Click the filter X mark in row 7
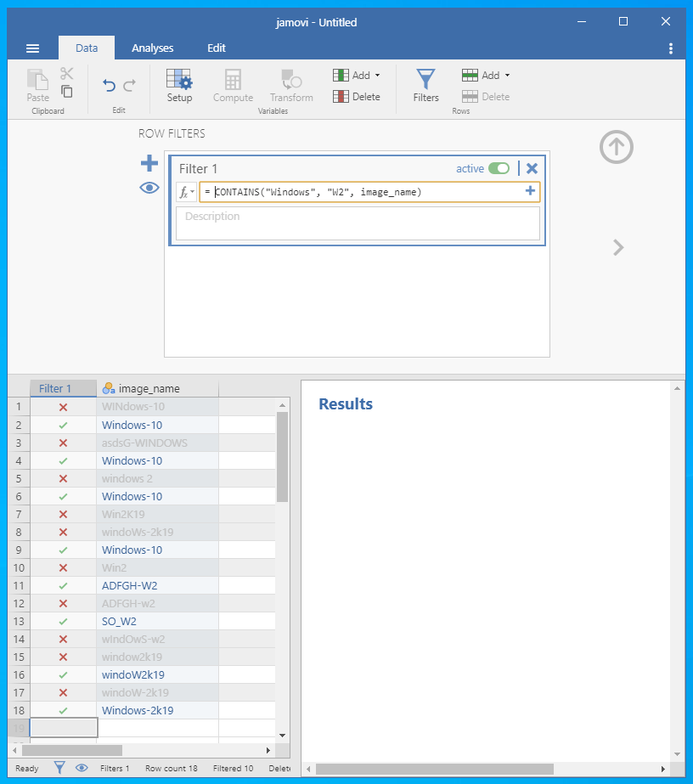Image resolution: width=693 pixels, height=784 pixels. 63,514
